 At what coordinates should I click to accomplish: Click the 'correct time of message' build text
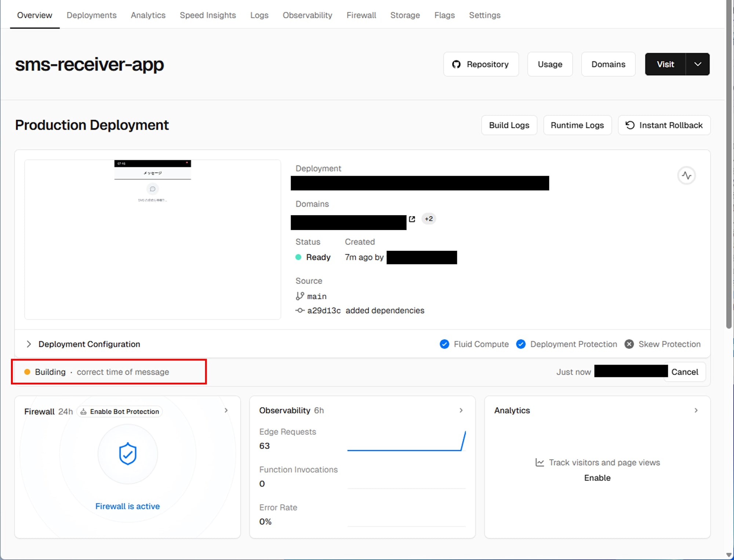(x=123, y=372)
